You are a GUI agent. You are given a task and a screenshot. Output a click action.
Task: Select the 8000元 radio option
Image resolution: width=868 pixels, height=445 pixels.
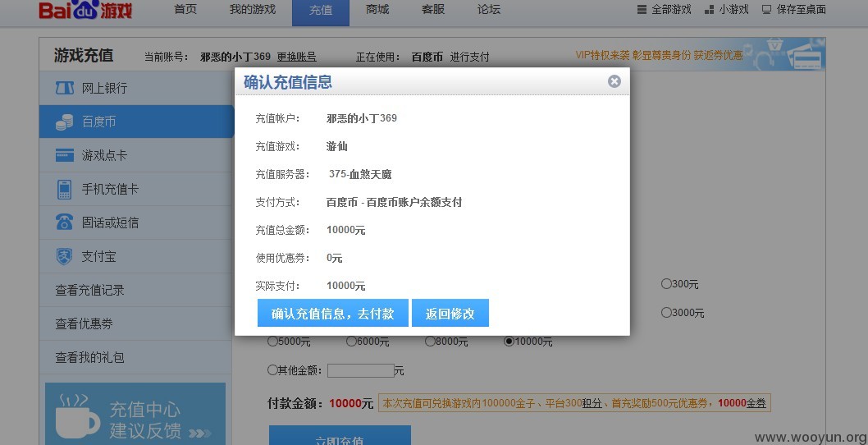coord(430,342)
